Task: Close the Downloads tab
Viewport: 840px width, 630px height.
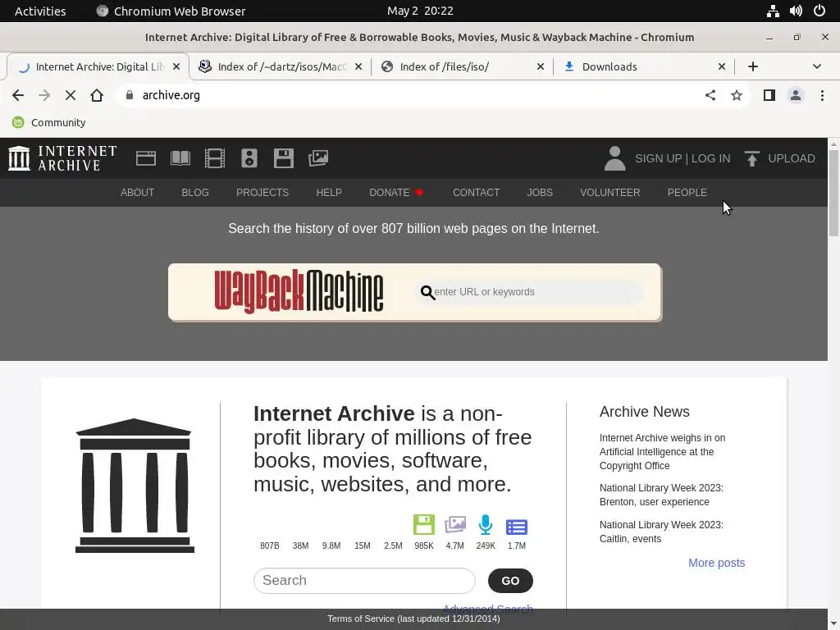Action: [x=722, y=66]
